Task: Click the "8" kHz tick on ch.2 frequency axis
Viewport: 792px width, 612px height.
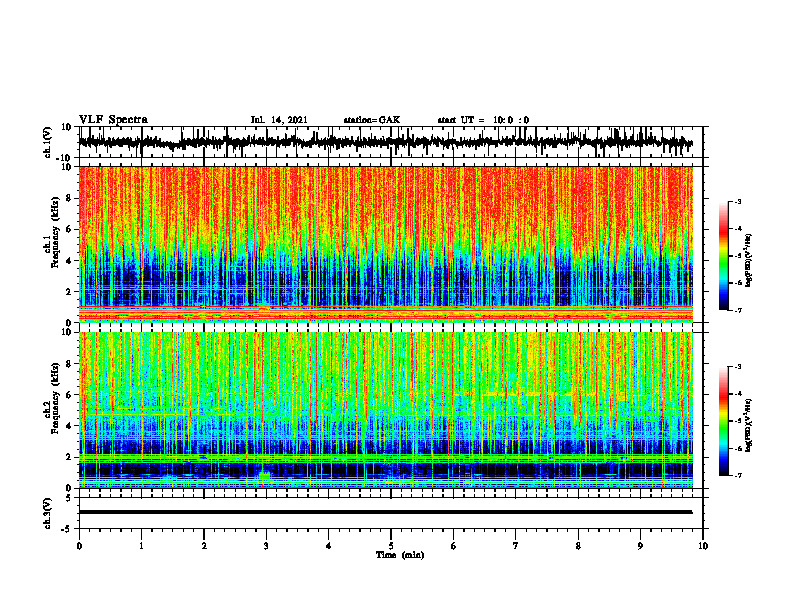Action: point(69,364)
